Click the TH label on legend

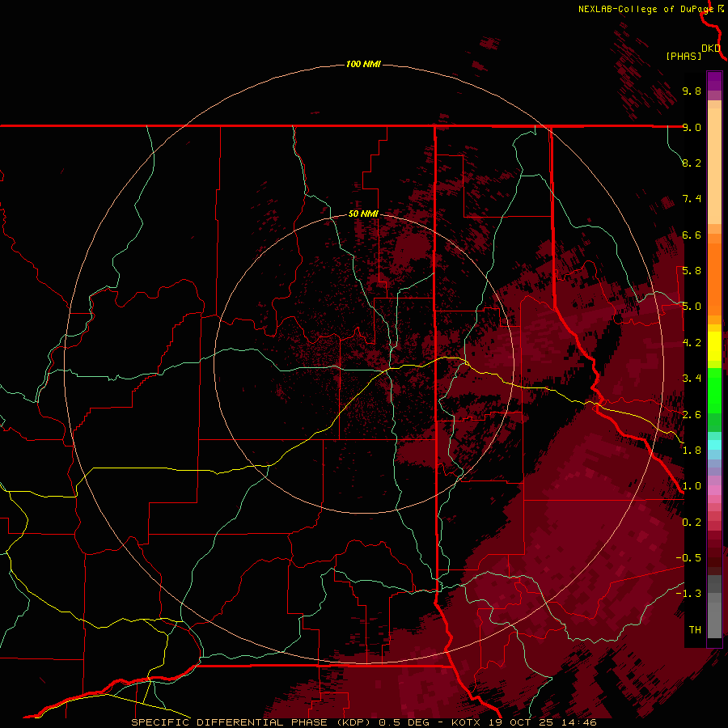click(695, 630)
